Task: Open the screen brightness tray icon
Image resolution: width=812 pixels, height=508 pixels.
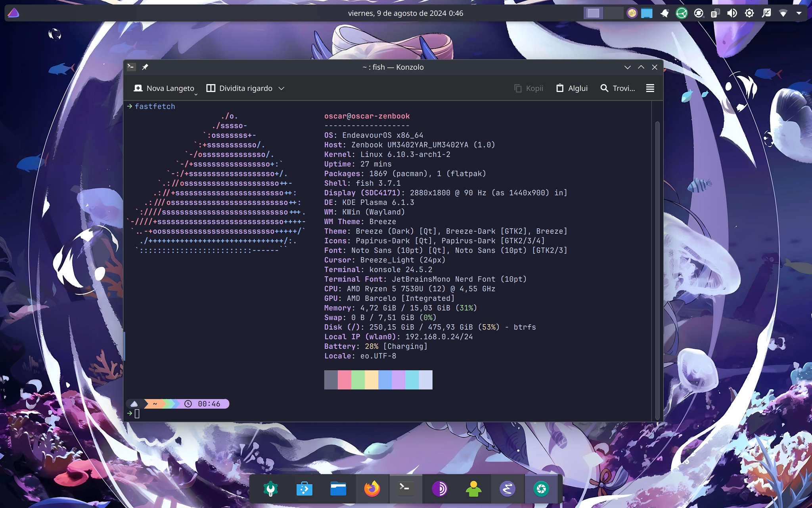Action: (x=749, y=13)
